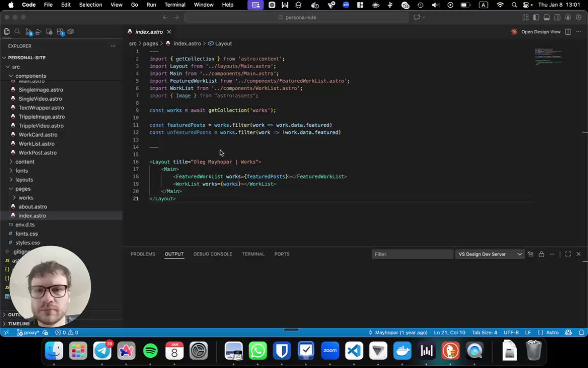Screen dimensions: 588x368
Task: Click the split editor right icon
Action: pos(568,32)
